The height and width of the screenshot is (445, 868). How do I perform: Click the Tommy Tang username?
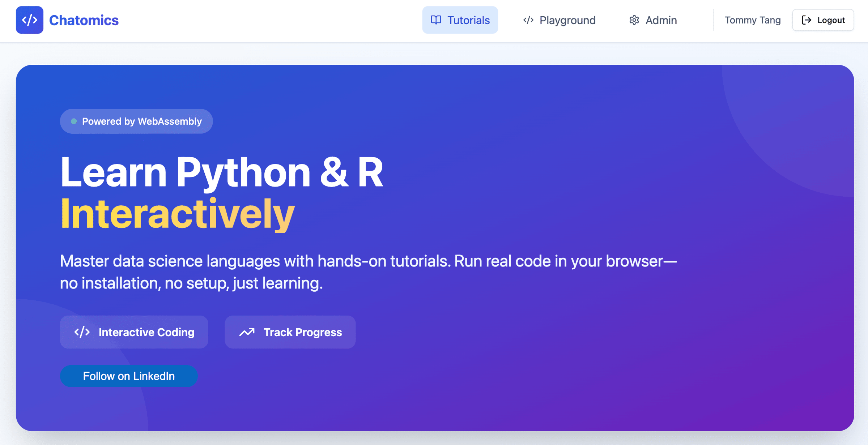tap(752, 20)
